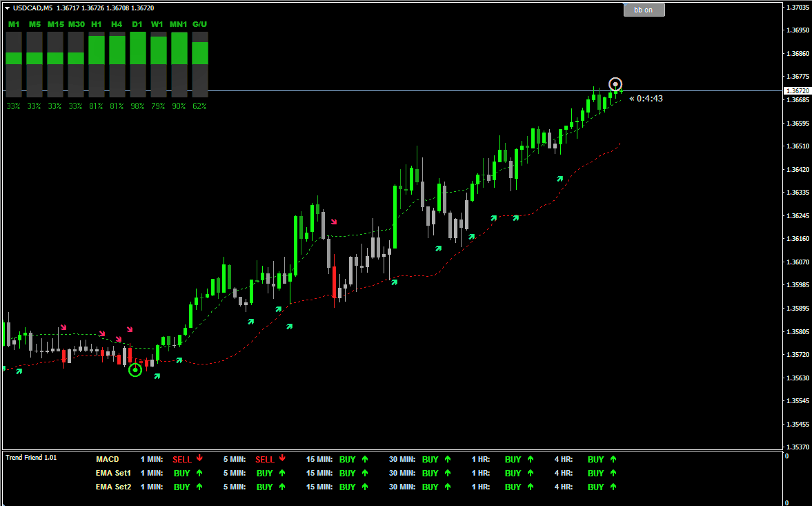Screen dimensions: 812x506
Task: Click the M30 trend strength bar
Action: 76,64
